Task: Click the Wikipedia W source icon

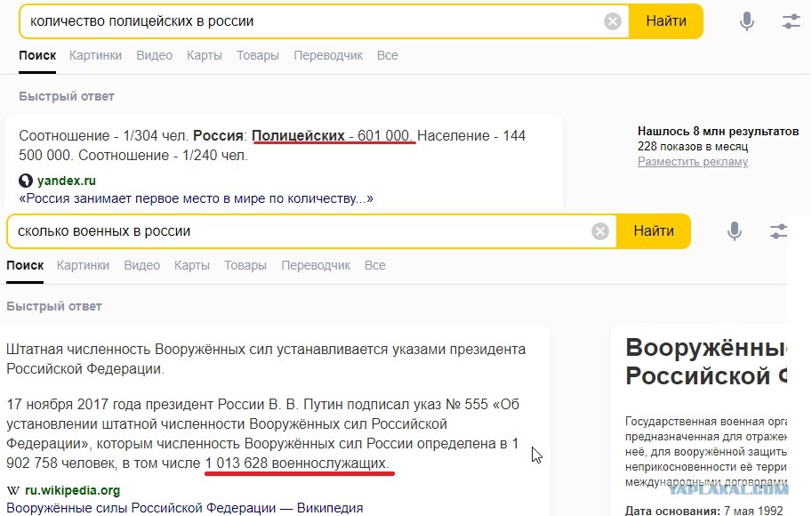Action: point(13,490)
